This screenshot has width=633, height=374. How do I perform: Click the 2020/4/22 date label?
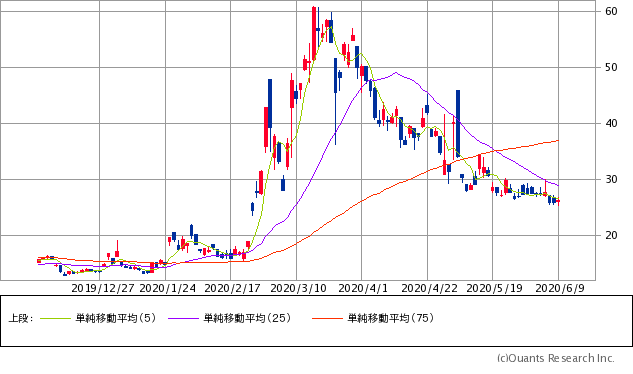tap(430, 288)
